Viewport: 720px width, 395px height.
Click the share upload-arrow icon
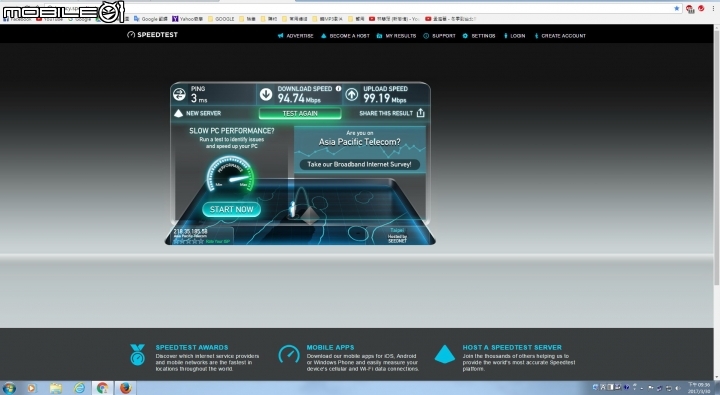point(421,113)
